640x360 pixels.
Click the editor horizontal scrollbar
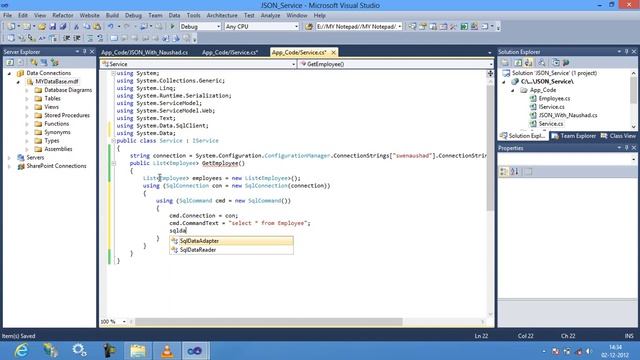269,322
